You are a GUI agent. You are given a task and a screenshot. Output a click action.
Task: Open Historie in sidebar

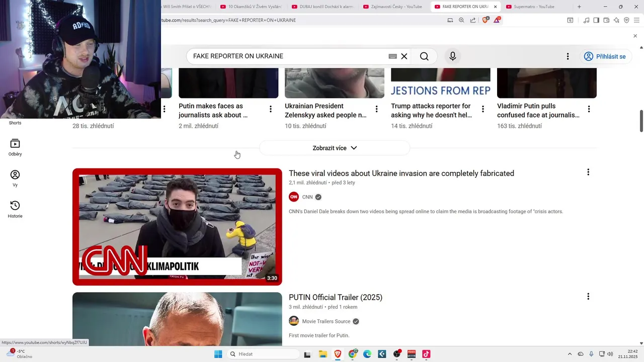pyautogui.click(x=15, y=209)
